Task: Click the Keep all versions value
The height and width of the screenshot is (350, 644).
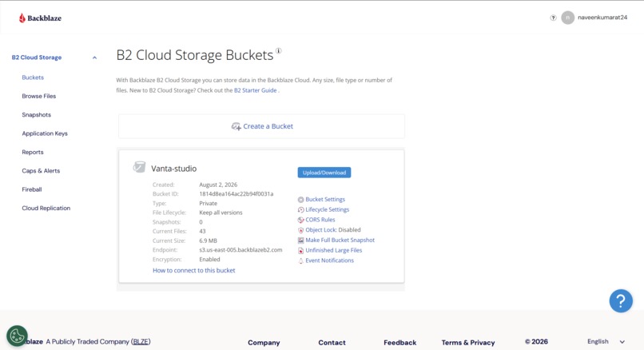Action: [221, 213]
